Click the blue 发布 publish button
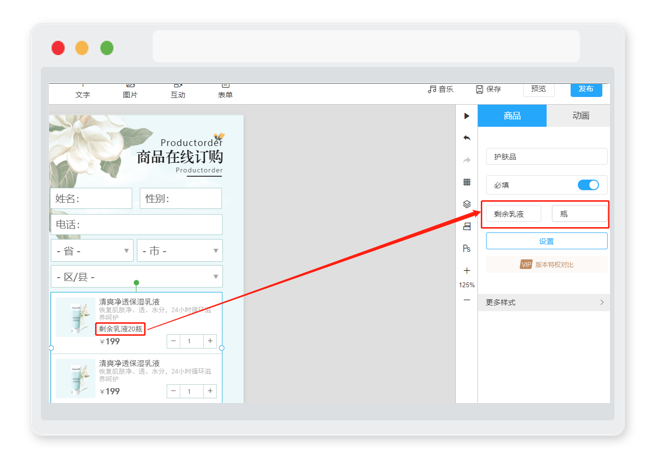The width and height of the screenshot is (660, 460). click(586, 89)
